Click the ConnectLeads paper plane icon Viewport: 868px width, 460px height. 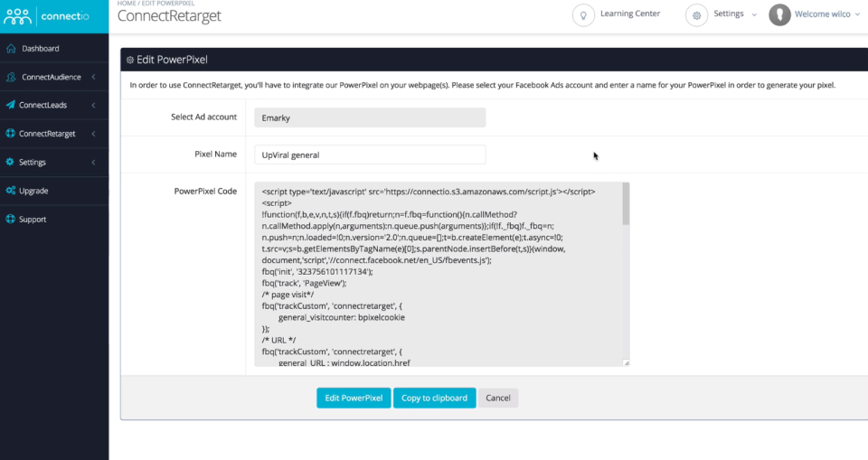pyautogui.click(x=11, y=106)
